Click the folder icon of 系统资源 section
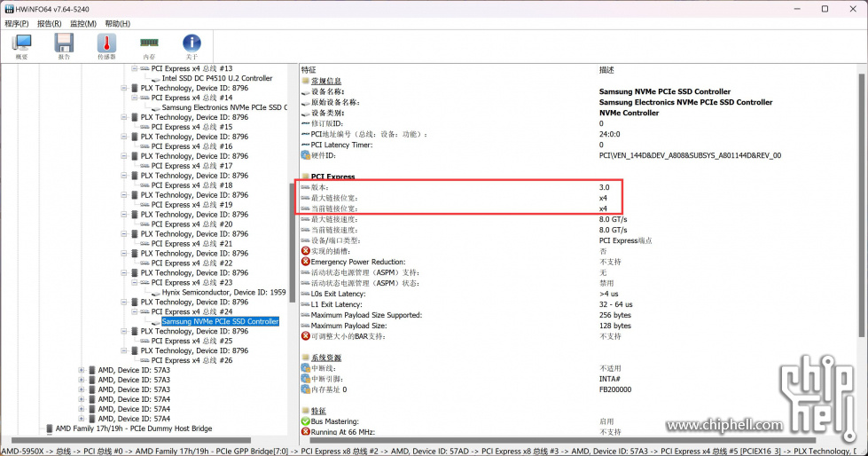868x456 pixels. (x=306, y=358)
